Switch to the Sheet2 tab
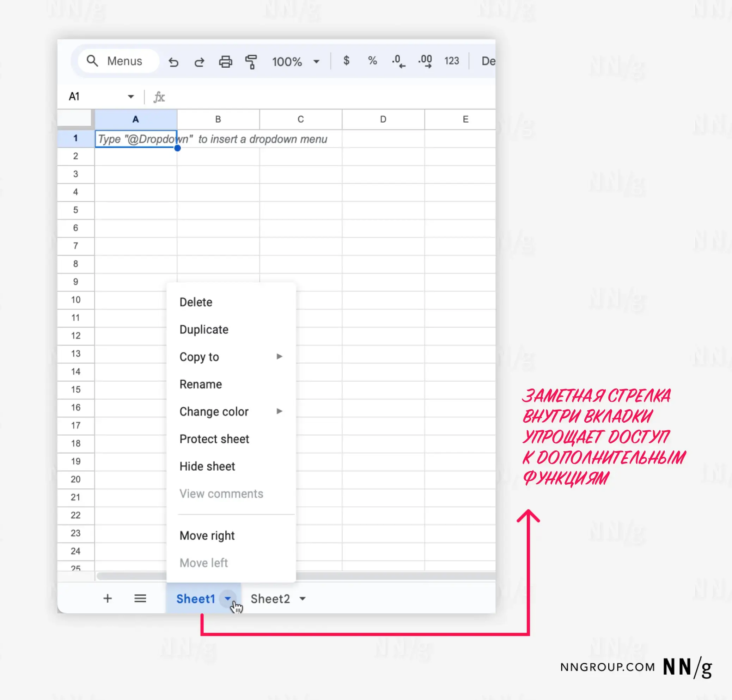 click(270, 598)
